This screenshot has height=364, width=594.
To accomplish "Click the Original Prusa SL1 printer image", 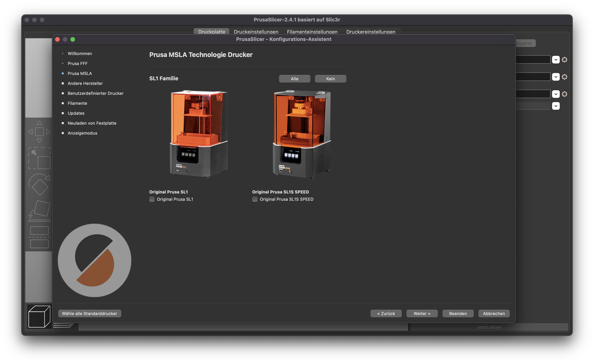I will pos(199,134).
